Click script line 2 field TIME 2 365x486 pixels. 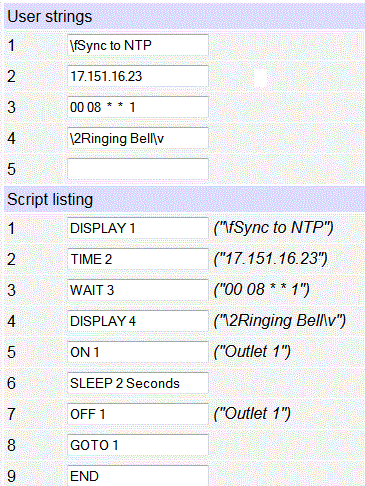(x=138, y=259)
